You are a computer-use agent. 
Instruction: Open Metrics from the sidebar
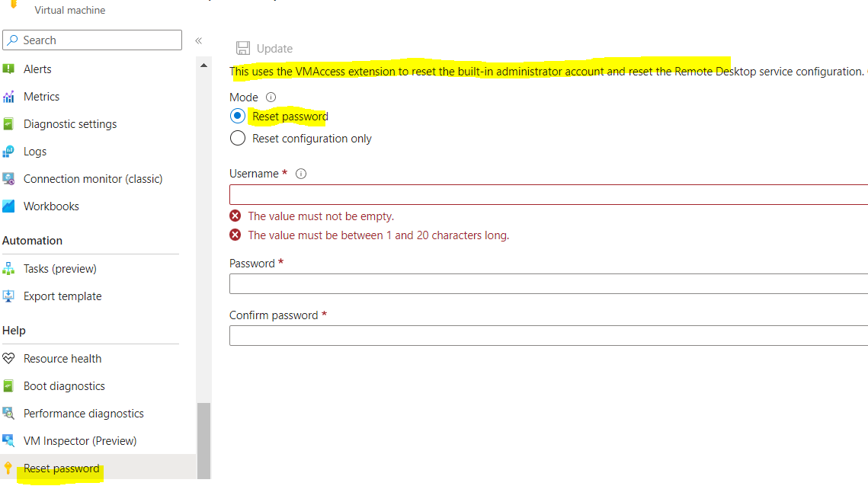click(10, 96)
